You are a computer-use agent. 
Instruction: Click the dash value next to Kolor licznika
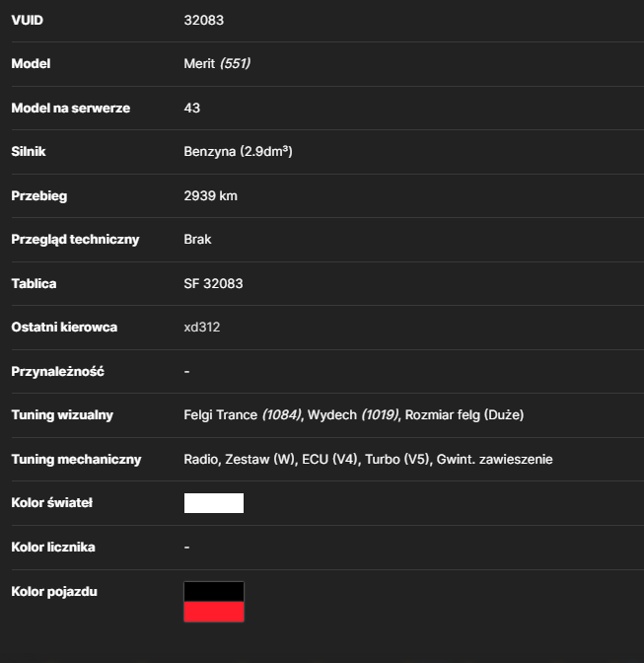point(186,548)
